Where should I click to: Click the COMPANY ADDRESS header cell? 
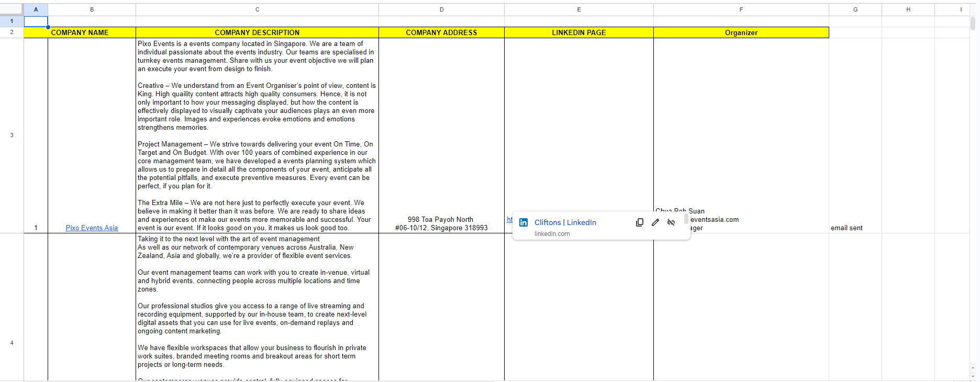click(x=442, y=32)
